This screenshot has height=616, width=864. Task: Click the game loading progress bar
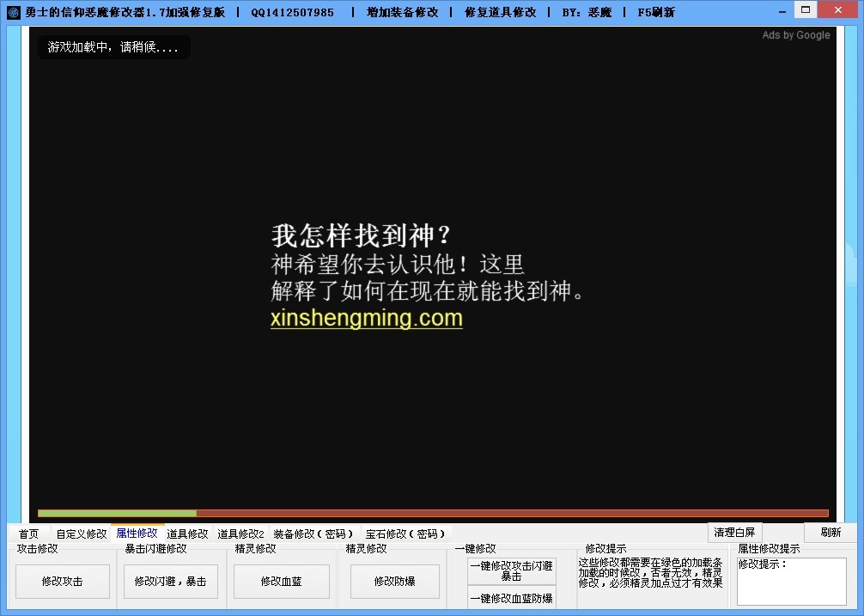[433, 513]
